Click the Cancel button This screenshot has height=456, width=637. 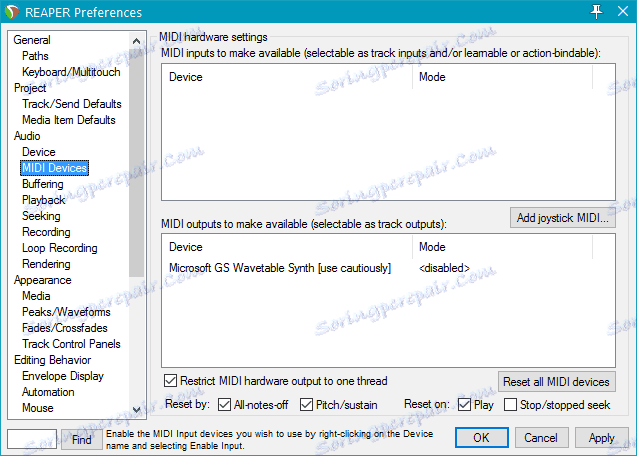tap(541, 438)
